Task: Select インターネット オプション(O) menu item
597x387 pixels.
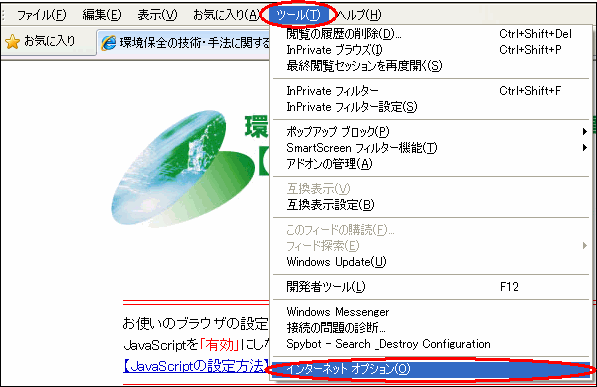Action: click(x=431, y=369)
